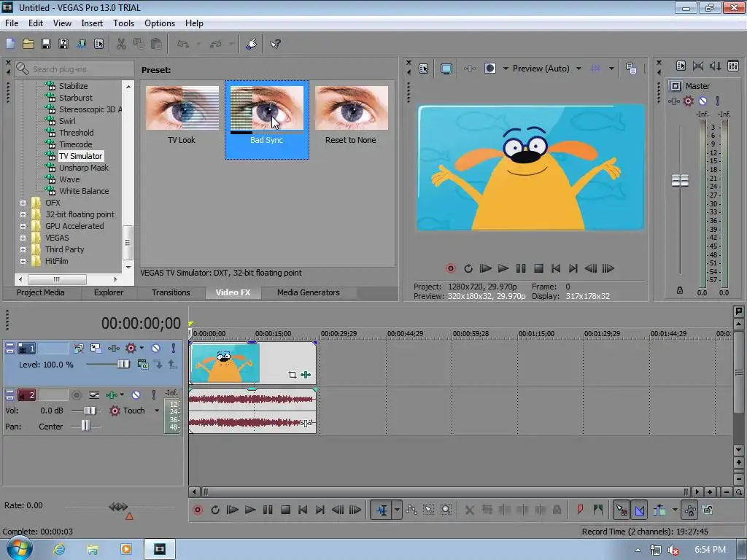Click the Search plug-ins input field
747x560 pixels.
[x=74, y=69]
